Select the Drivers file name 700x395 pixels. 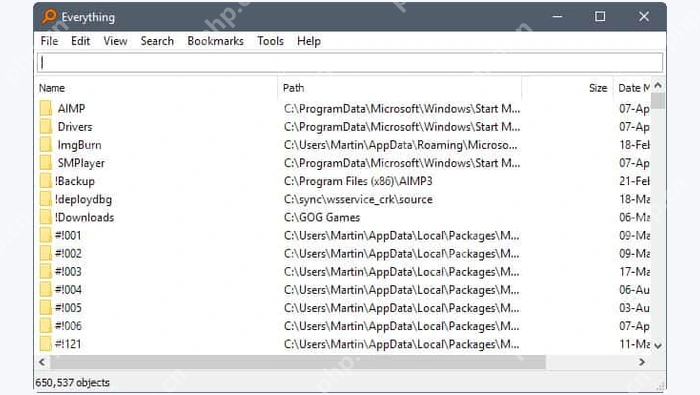[75, 127]
